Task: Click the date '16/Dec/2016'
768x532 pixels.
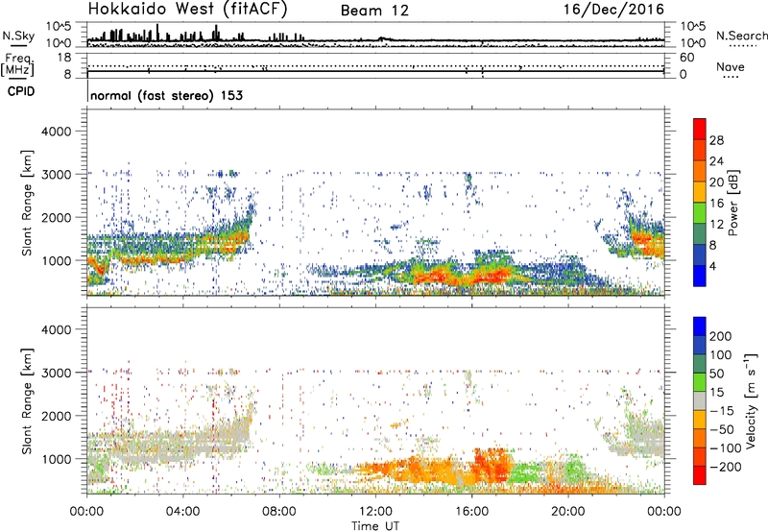Action: 613,10
